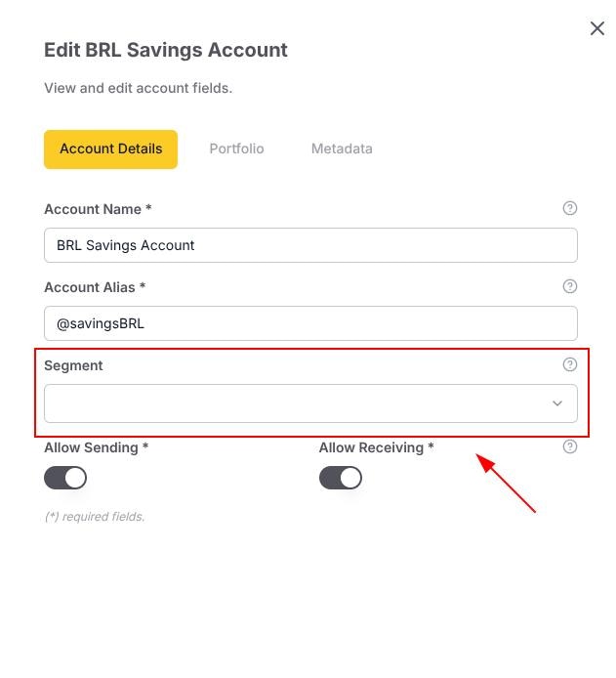The height and width of the screenshot is (678, 616).
Task: Click the Segment field label
Action: tap(73, 365)
